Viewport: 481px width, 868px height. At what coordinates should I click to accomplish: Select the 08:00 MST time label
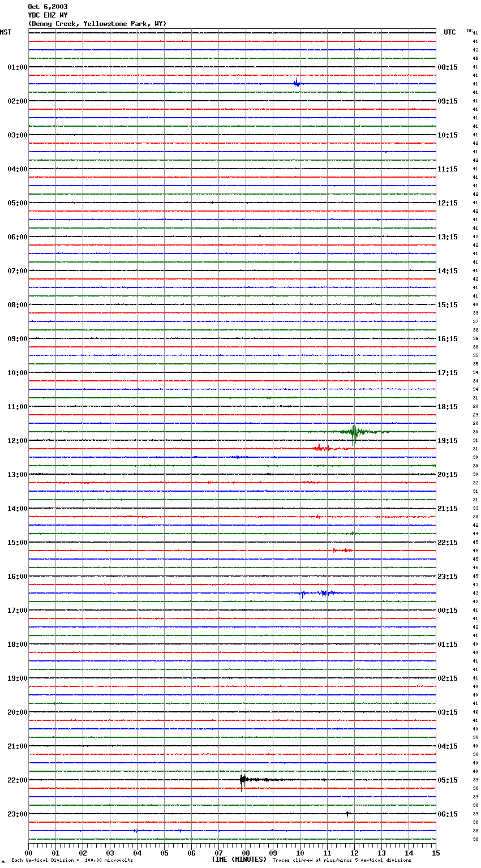point(17,305)
